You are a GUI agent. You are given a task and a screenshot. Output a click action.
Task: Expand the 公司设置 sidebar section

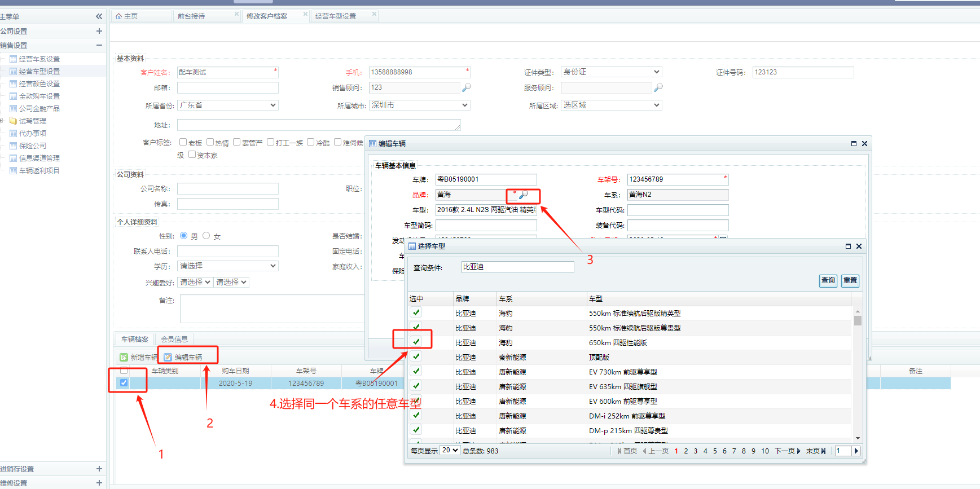click(99, 31)
